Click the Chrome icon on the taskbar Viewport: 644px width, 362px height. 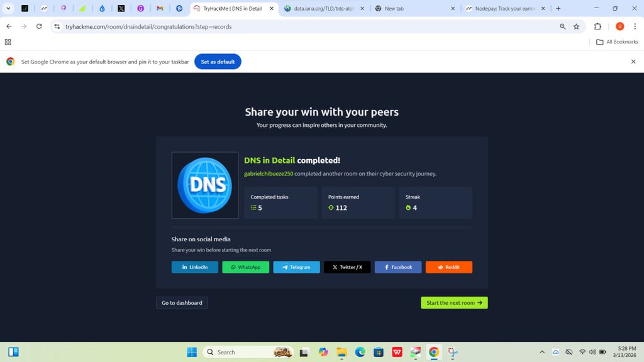434,352
